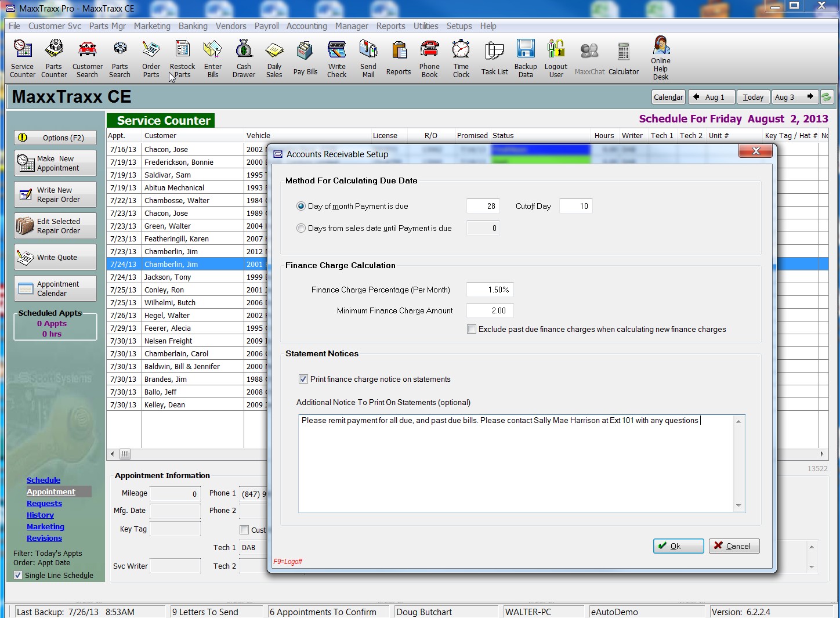This screenshot has width=840, height=618.
Task: Open the Parts Counter toolbar icon
Action: tap(54, 59)
